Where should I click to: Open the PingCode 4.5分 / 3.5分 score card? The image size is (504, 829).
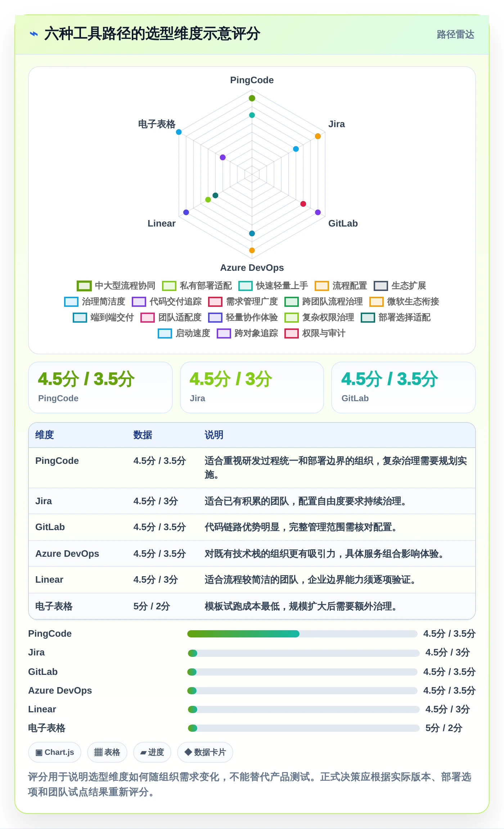click(100, 387)
